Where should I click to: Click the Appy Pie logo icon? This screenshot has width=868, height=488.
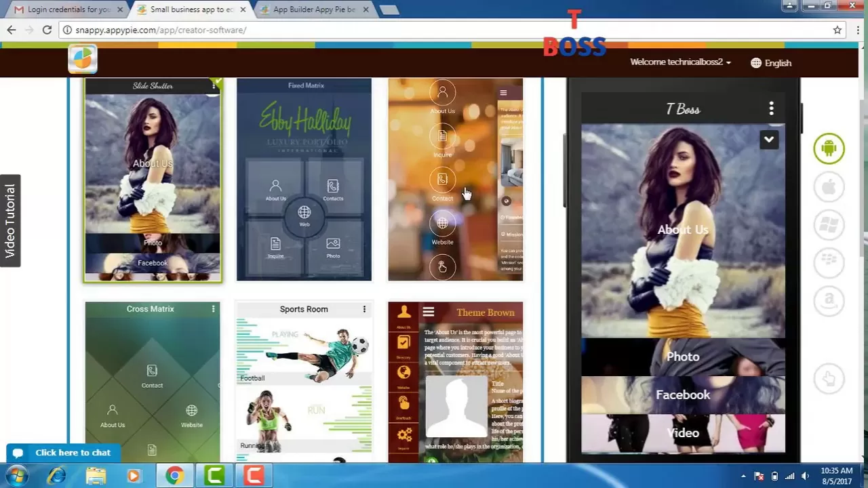(83, 60)
